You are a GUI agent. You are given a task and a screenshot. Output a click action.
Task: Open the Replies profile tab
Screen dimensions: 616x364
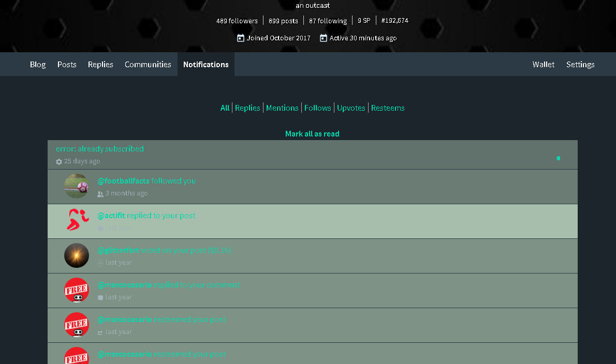(100, 64)
